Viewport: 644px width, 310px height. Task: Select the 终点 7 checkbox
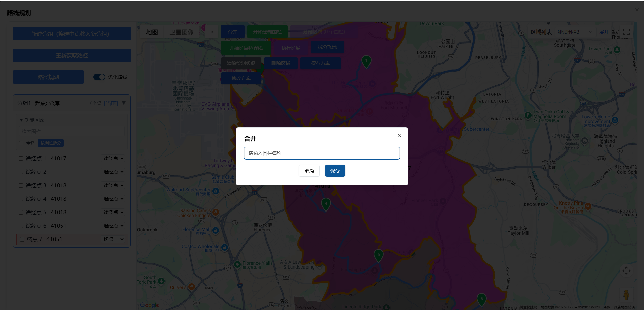point(22,239)
